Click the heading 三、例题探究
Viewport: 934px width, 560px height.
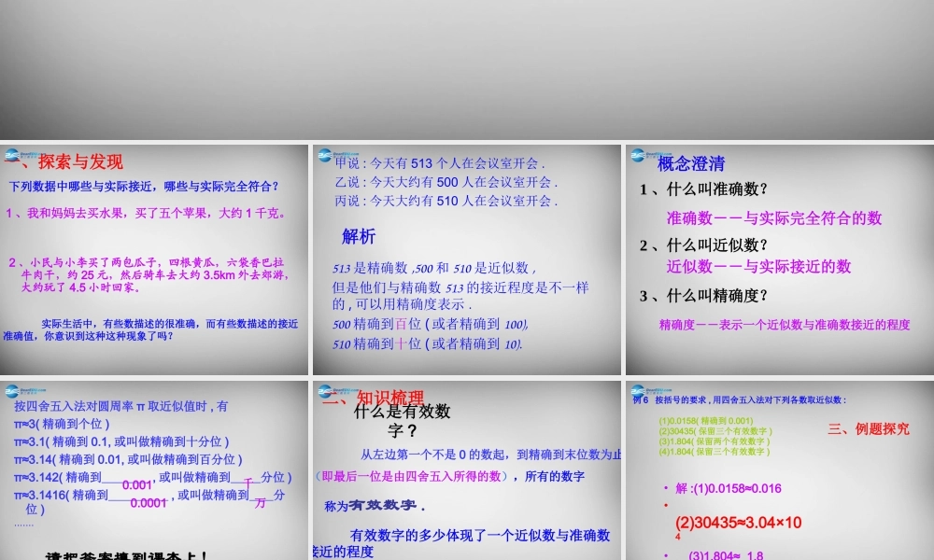click(869, 429)
